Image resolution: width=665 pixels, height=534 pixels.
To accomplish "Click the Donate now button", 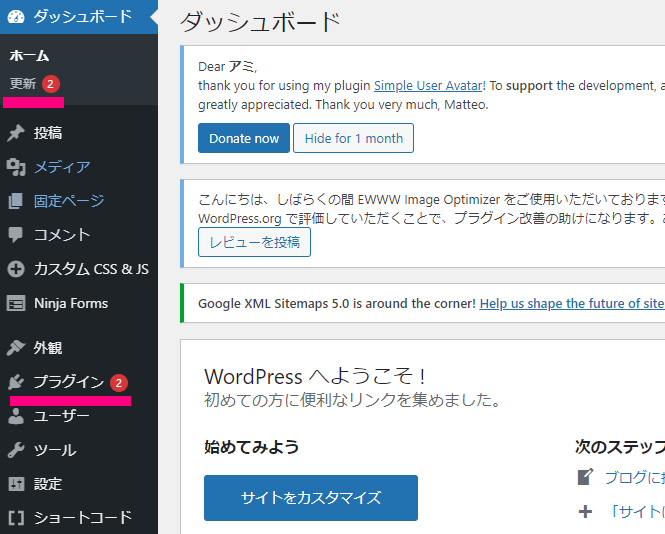I will 244,138.
